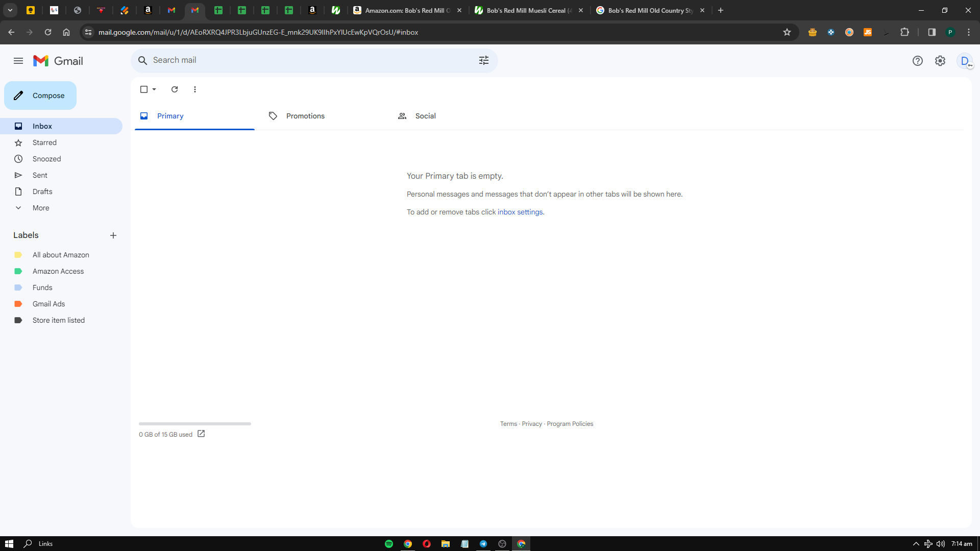The width and height of the screenshot is (980, 551).
Task: Open the Terms link
Action: (508, 424)
